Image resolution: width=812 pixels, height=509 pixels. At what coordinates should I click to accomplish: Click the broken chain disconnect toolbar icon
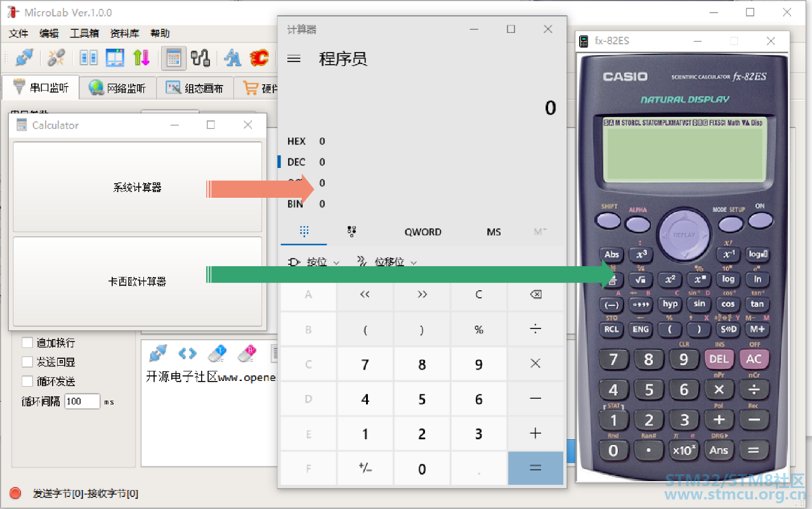[x=56, y=58]
